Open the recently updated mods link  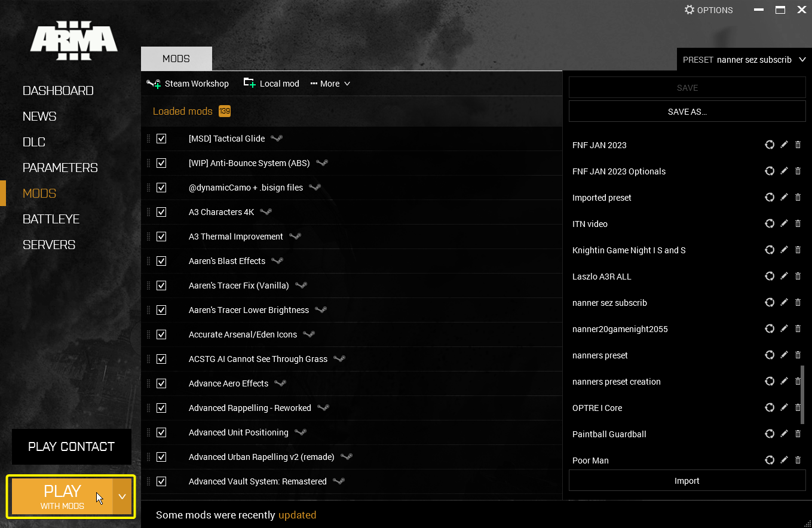(297, 515)
